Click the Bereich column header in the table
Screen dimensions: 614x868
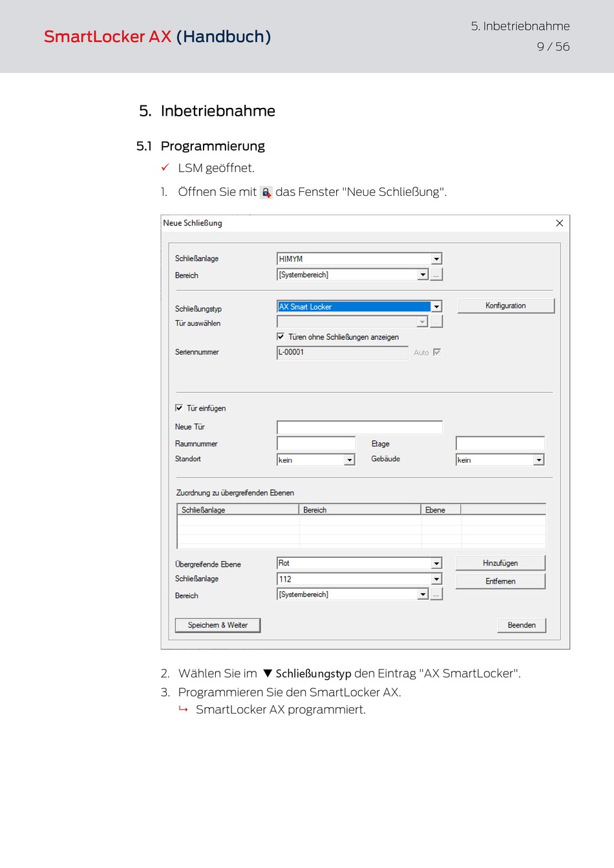[360, 510]
